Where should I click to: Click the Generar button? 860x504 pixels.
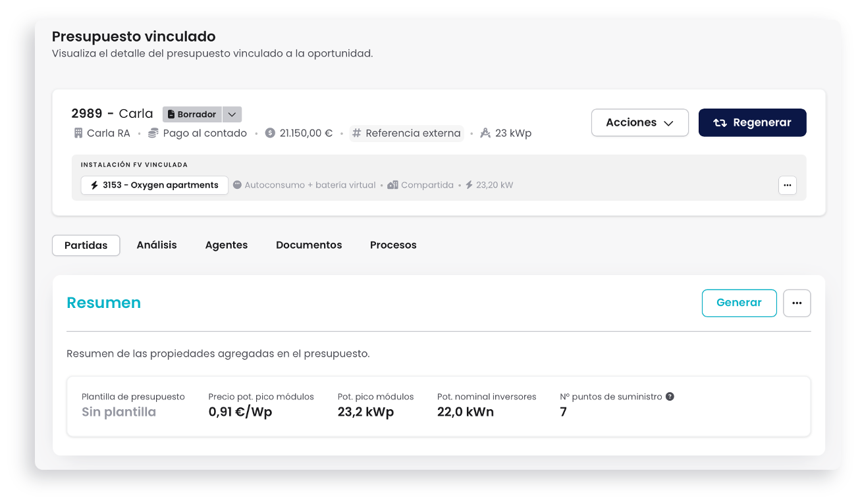[x=739, y=303]
